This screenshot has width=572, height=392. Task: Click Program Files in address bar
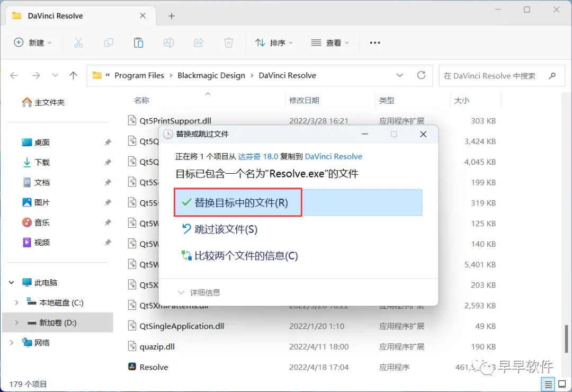[x=139, y=76]
